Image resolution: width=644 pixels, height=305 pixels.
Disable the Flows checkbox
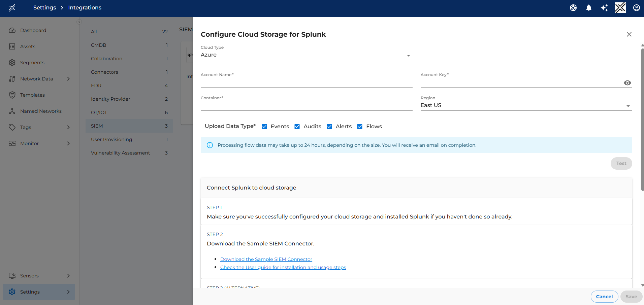click(x=360, y=127)
